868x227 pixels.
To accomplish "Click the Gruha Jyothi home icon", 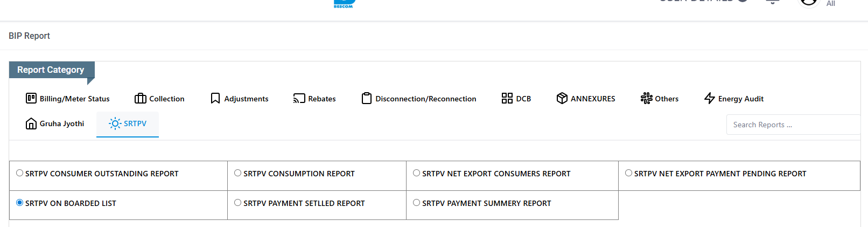I will point(31,123).
